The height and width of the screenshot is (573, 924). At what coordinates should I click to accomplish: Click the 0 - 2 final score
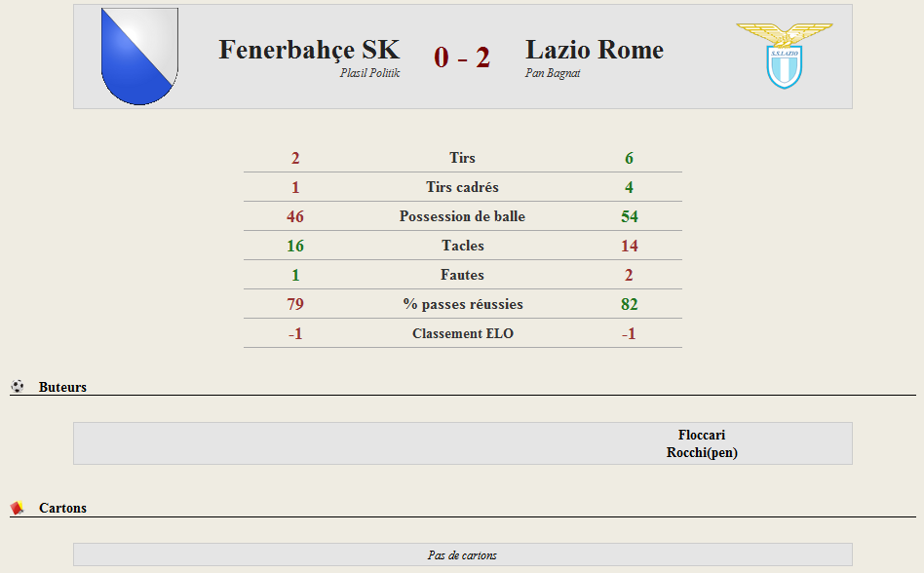point(462,57)
